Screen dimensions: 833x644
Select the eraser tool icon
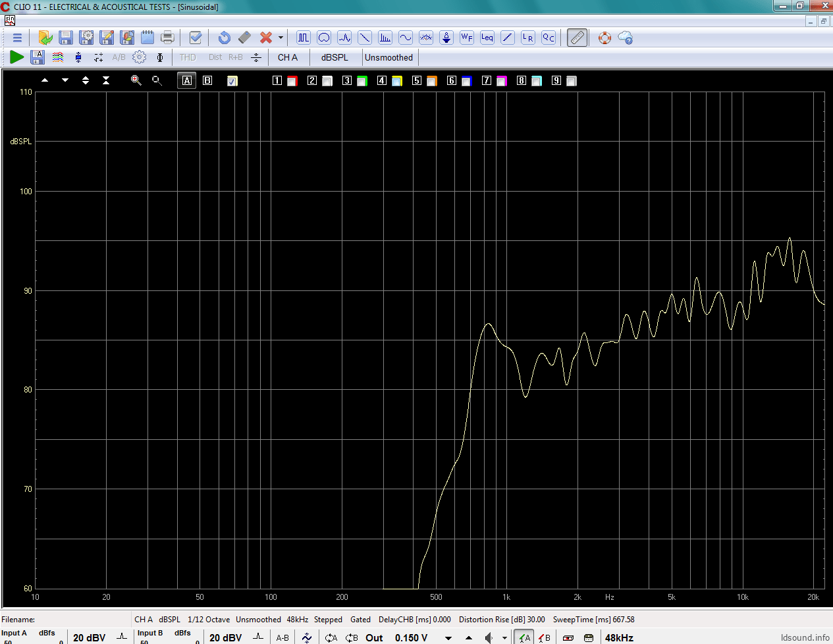[244, 38]
